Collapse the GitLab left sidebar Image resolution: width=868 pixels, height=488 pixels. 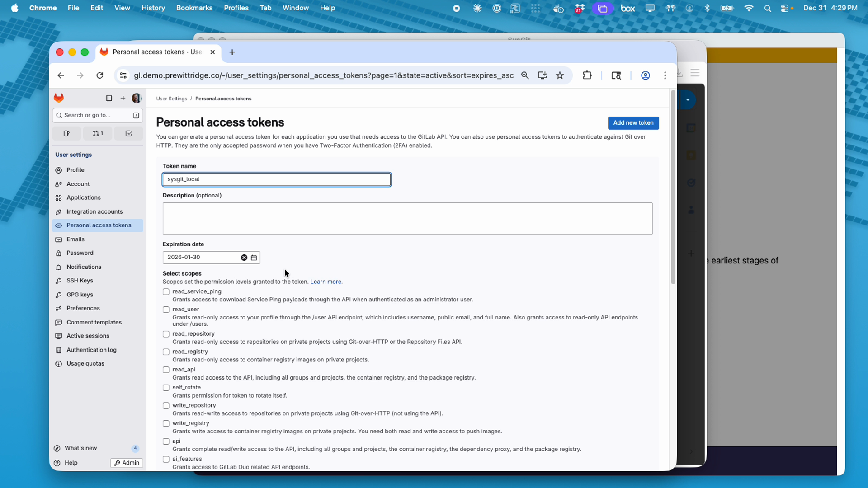tap(108, 98)
